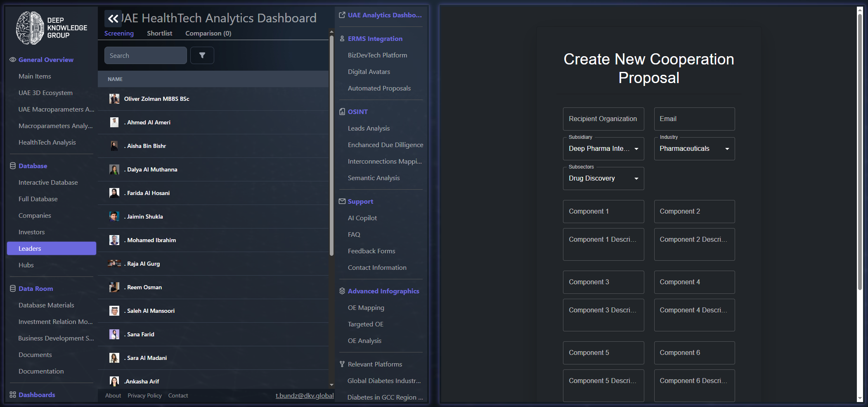
Task: Click the filter funnel icon
Action: tap(202, 55)
